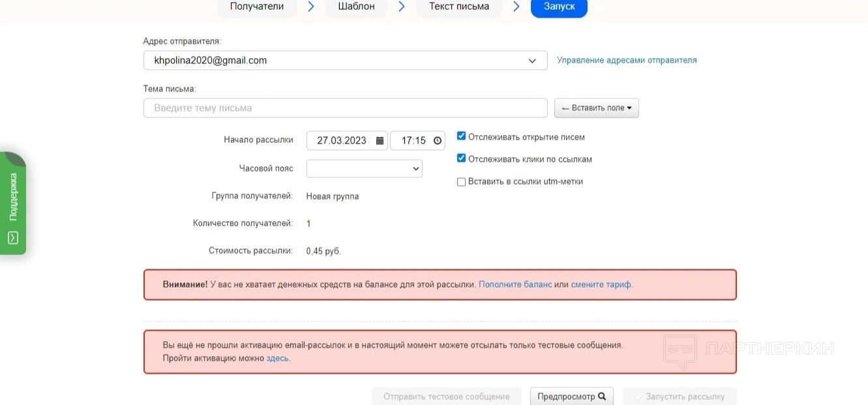Image resolution: width=868 pixels, height=405 pixels.
Task: Disable tracking of email opens
Action: pyautogui.click(x=461, y=136)
